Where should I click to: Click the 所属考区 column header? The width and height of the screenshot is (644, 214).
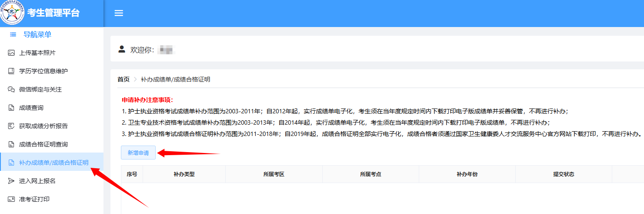(274, 174)
